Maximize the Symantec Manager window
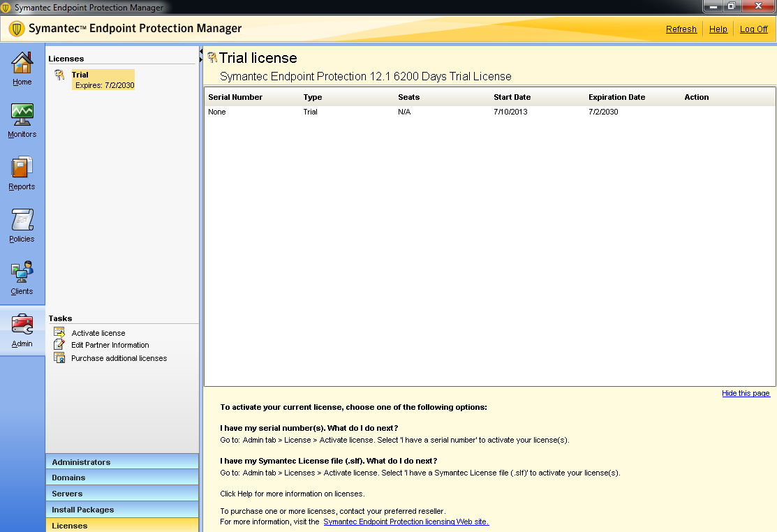This screenshot has height=532, width=777. coord(732,6)
